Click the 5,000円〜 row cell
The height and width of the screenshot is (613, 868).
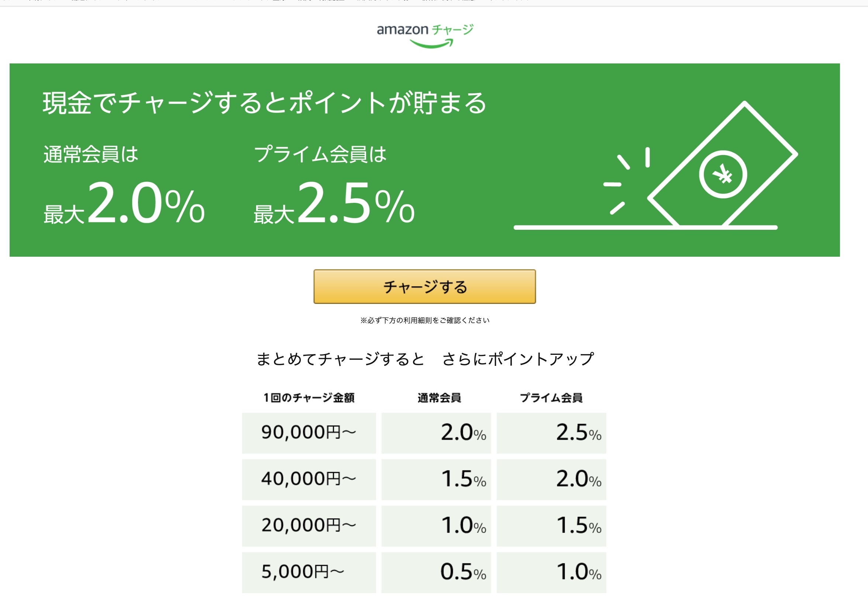[309, 572]
